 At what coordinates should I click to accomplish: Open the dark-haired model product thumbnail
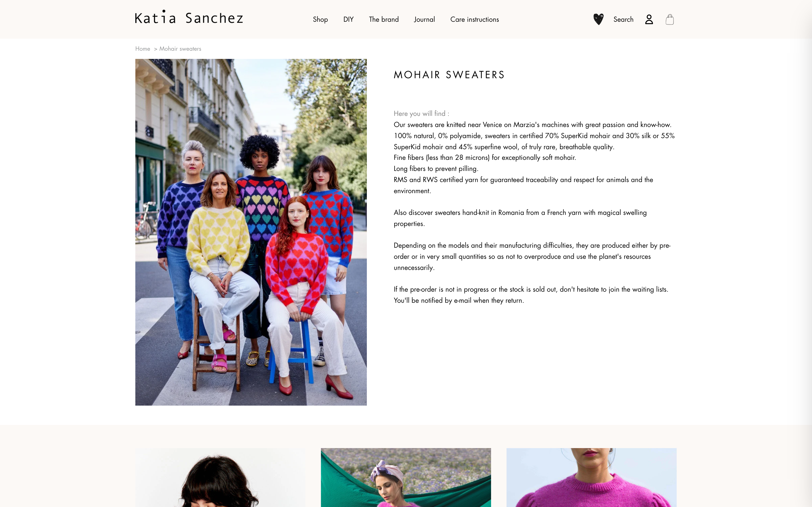tap(220, 478)
